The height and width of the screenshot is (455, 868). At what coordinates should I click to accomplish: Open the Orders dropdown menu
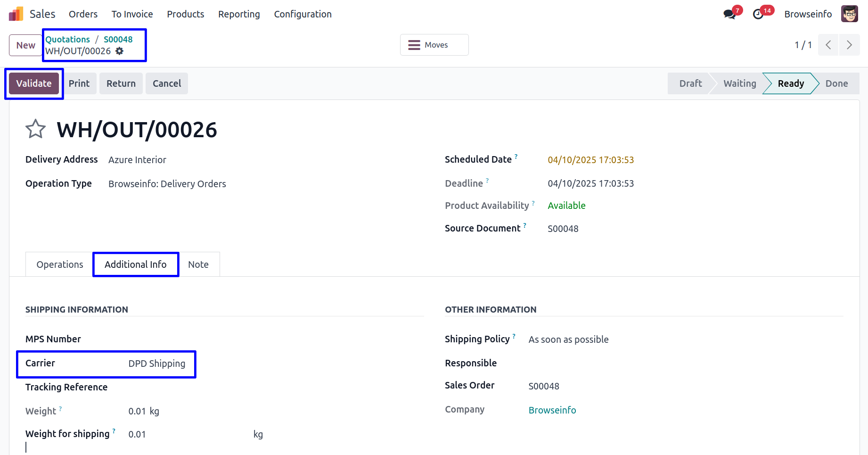coord(83,14)
